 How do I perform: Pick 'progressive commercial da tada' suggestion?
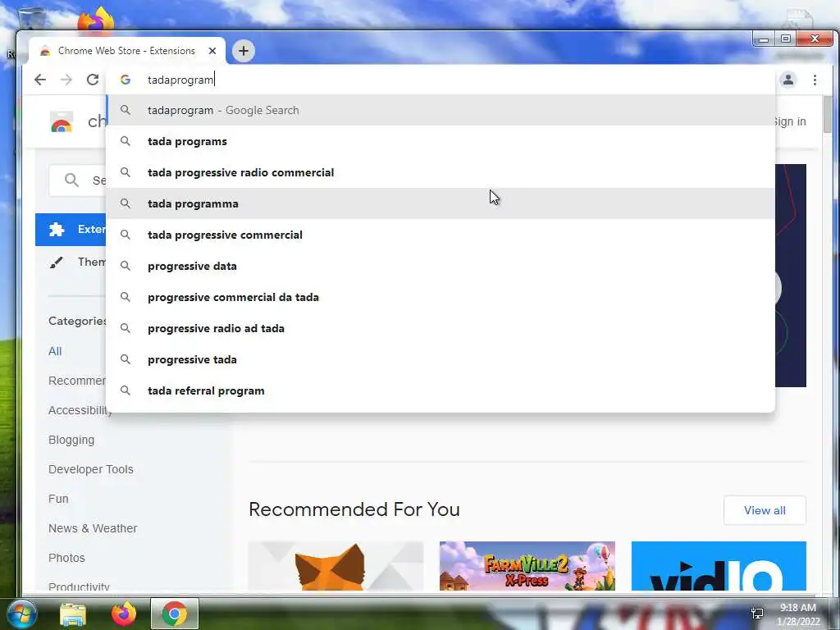pyautogui.click(x=441, y=297)
